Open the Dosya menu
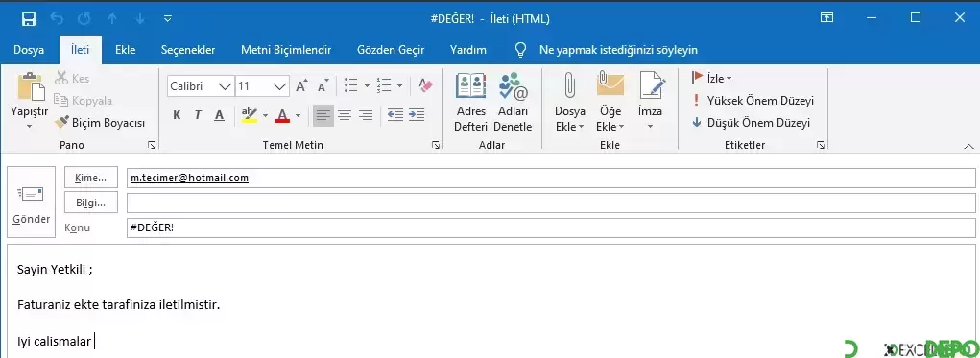The width and height of the screenshot is (980, 358). (x=29, y=50)
